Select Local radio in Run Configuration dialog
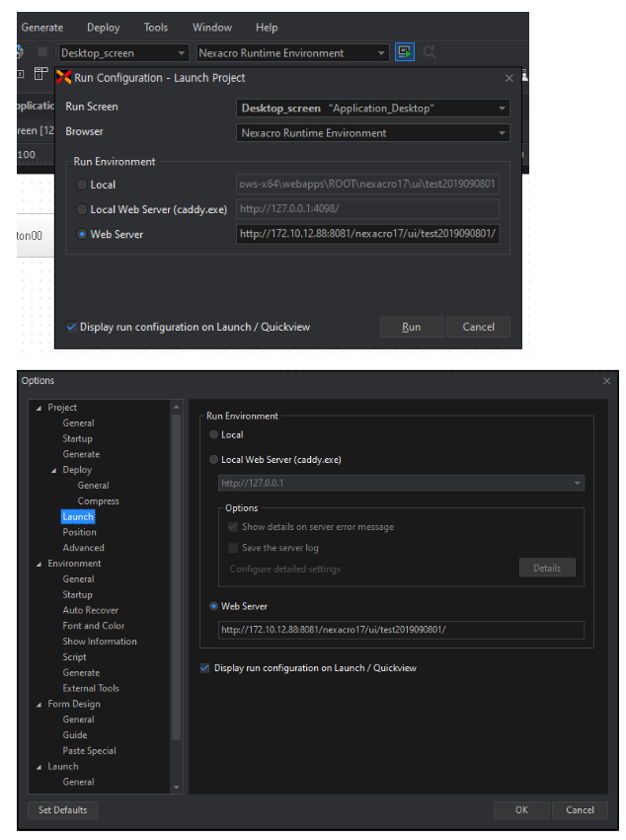Screen dimensions: 626x840 point(82,185)
